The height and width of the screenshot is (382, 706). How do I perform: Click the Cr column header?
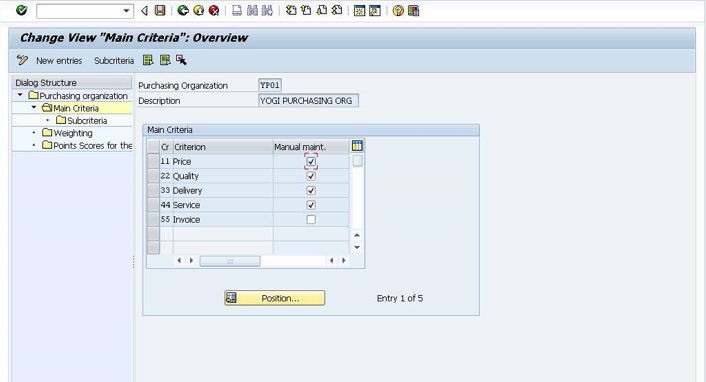click(165, 147)
